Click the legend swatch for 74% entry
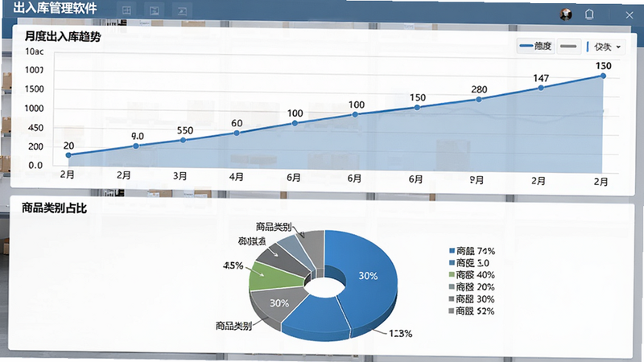644x362 pixels. click(452, 250)
